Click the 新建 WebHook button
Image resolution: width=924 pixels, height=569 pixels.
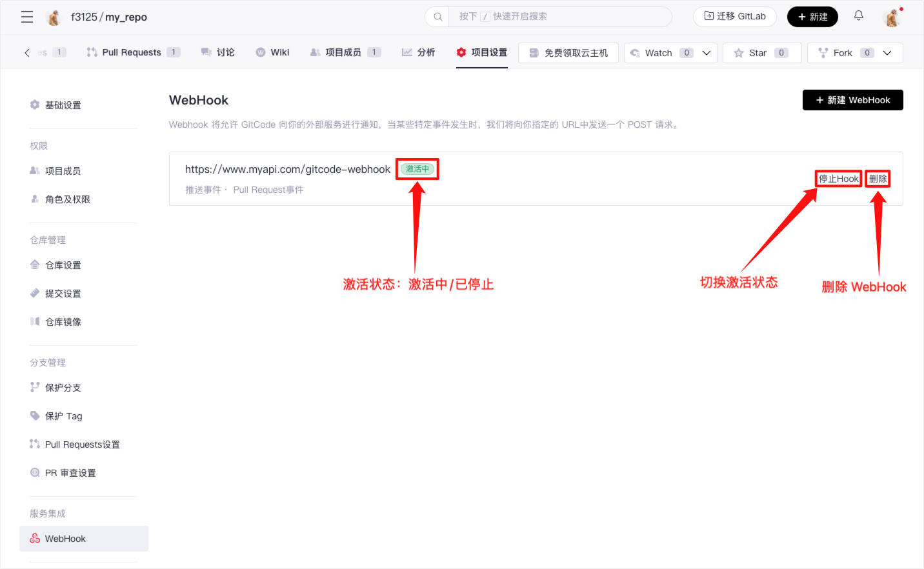coord(852,100)
